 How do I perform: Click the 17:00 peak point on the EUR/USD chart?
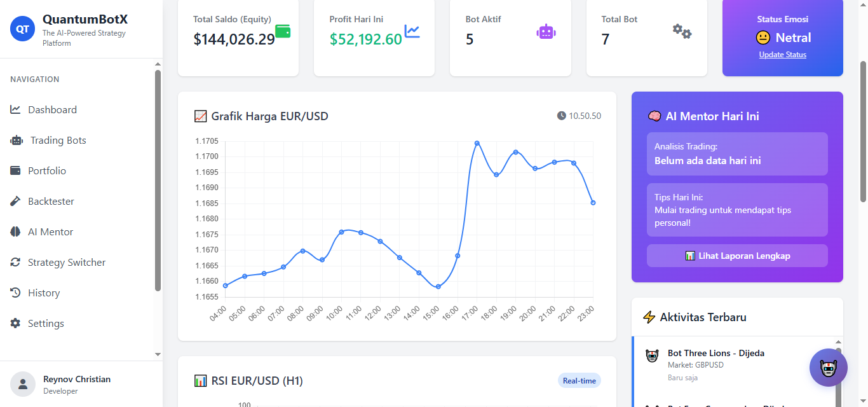point(477,143)
